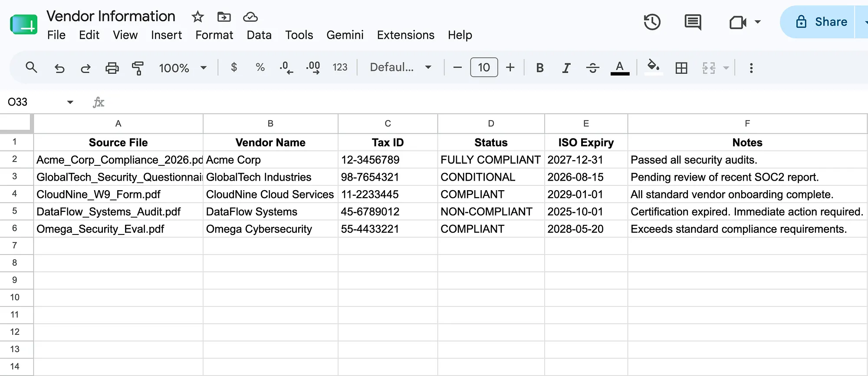Format as currency with dollar icon
Viewport: 868px width, 376px height.
tap(234, 67)
